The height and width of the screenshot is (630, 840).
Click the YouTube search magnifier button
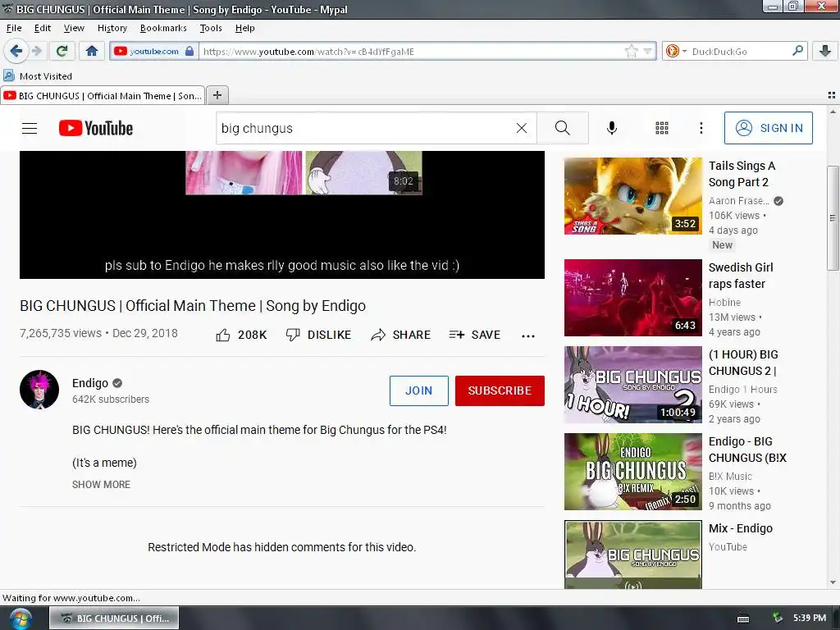(x=563, y=128)
